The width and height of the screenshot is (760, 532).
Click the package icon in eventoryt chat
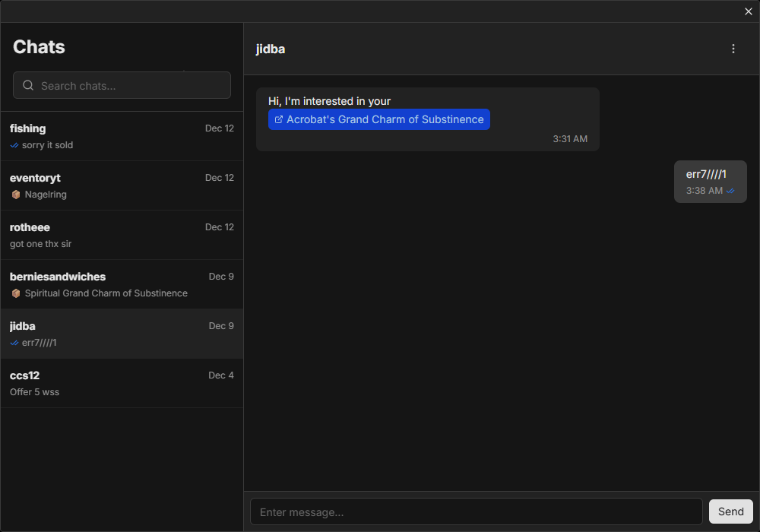click(x=16, y=195)
